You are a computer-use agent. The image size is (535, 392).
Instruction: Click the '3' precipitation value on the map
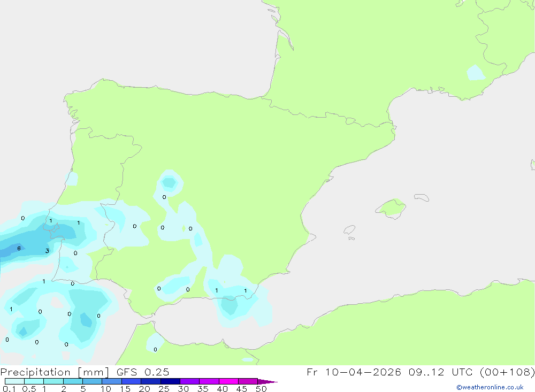click(x=47, y=251)
